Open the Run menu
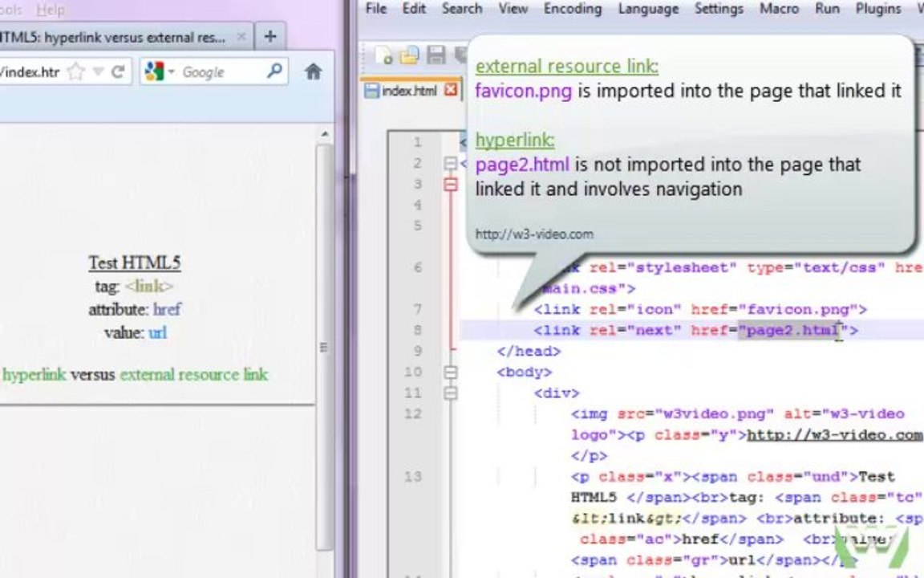This screenshot has height=578, width=924. 828,9
